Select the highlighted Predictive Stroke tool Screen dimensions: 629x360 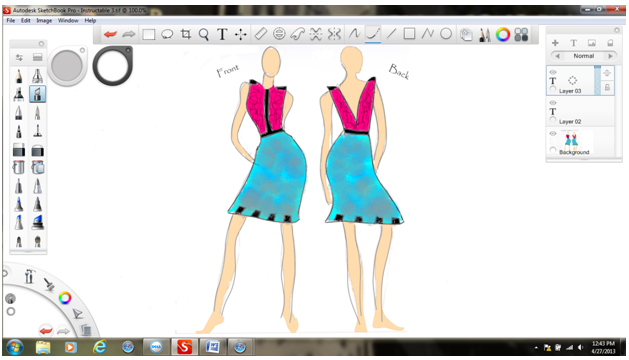(x=373, y=34)
